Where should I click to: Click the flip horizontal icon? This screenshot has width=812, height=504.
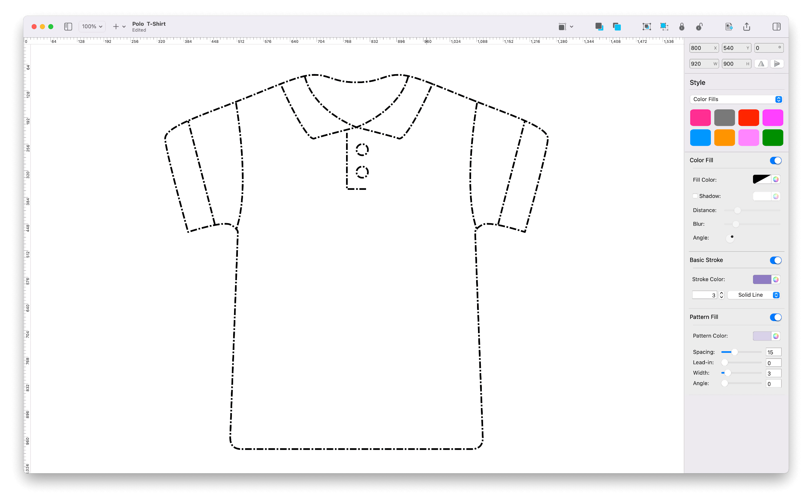761,64
